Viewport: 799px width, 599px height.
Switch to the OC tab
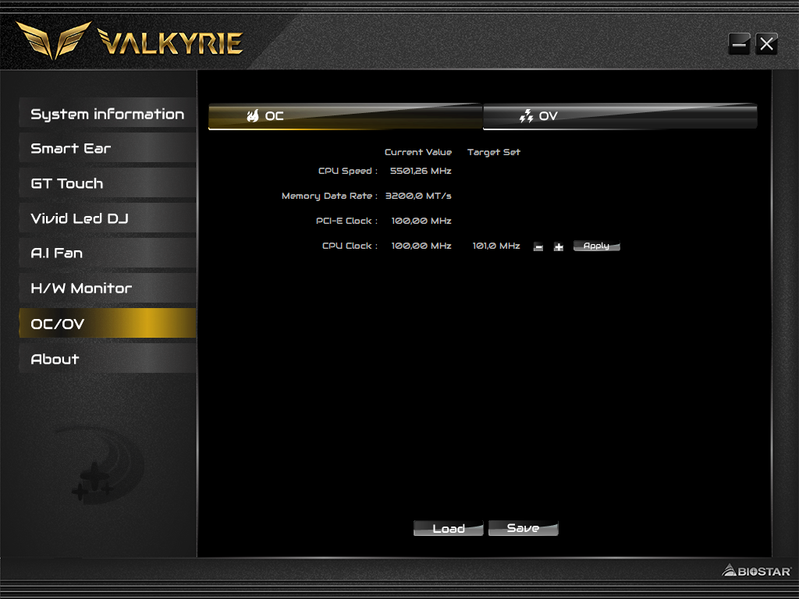[345, 116]
